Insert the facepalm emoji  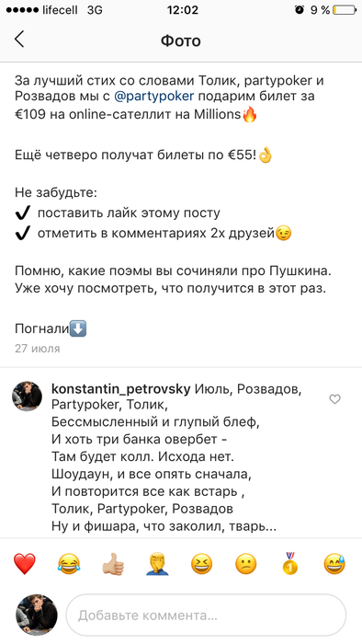coord(157,563)
